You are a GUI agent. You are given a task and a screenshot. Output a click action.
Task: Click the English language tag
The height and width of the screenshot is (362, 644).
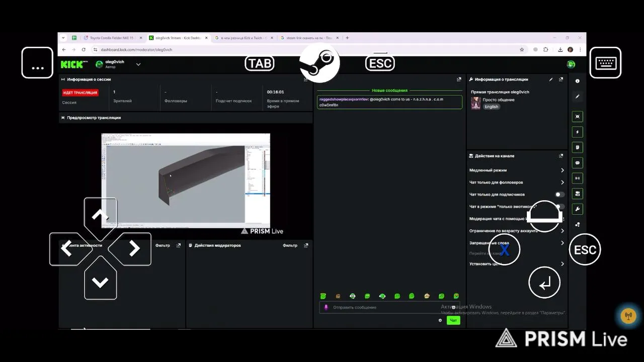click(492, 107)
